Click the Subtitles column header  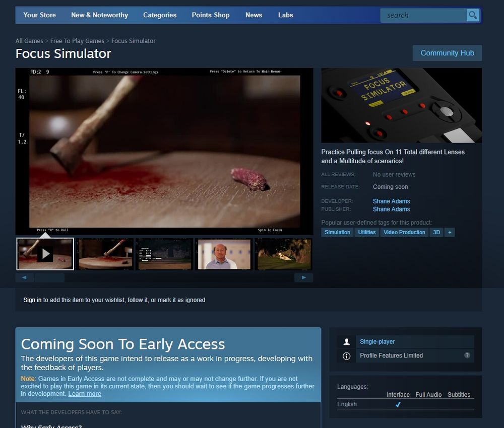pyautogui.click(x=459, y=395)
